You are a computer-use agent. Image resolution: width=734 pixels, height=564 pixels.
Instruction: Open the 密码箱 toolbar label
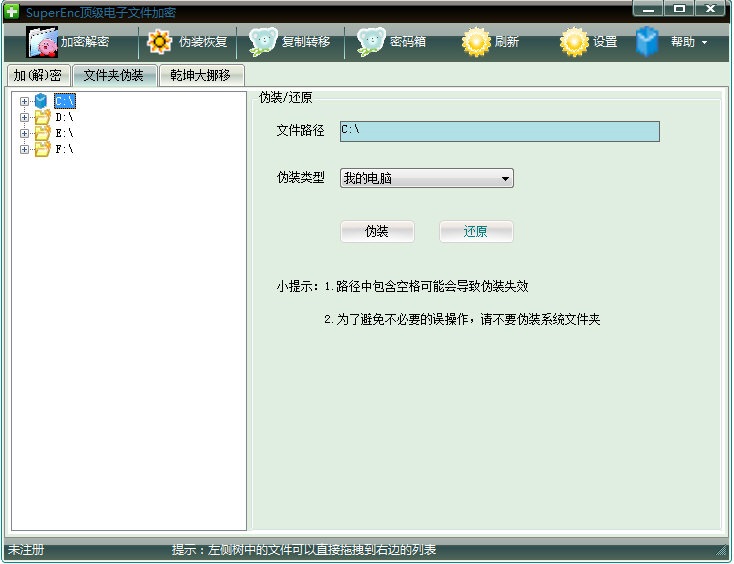click(408, 42)
